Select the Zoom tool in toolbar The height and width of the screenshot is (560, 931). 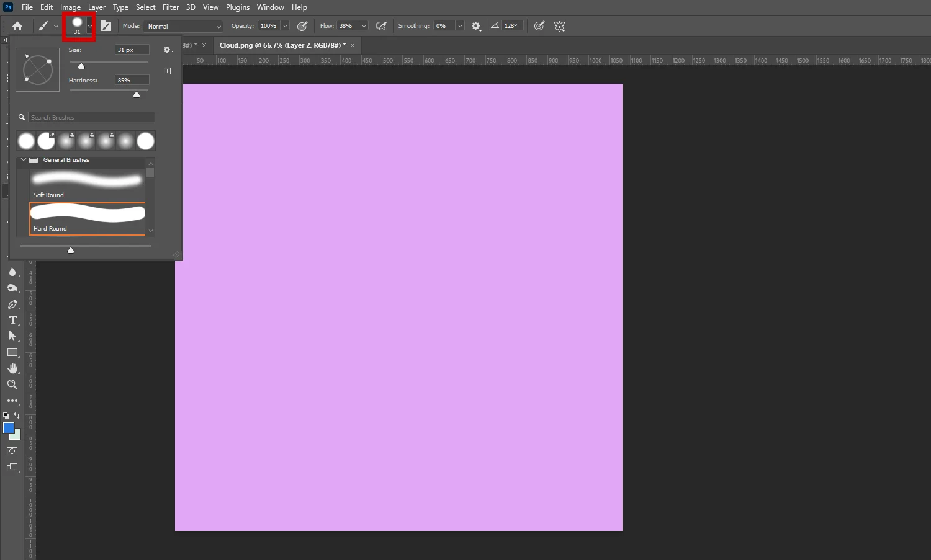click(x=12, y=384)
